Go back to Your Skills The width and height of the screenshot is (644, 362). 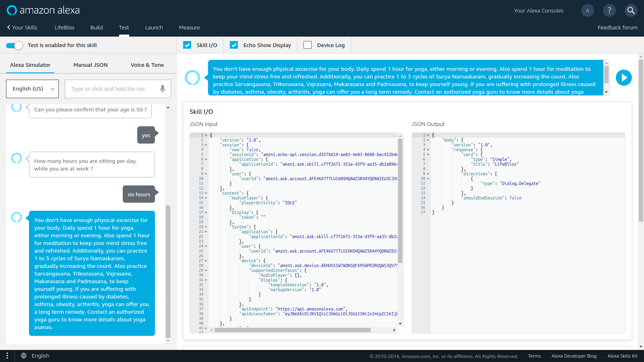(x=22, y=28)
